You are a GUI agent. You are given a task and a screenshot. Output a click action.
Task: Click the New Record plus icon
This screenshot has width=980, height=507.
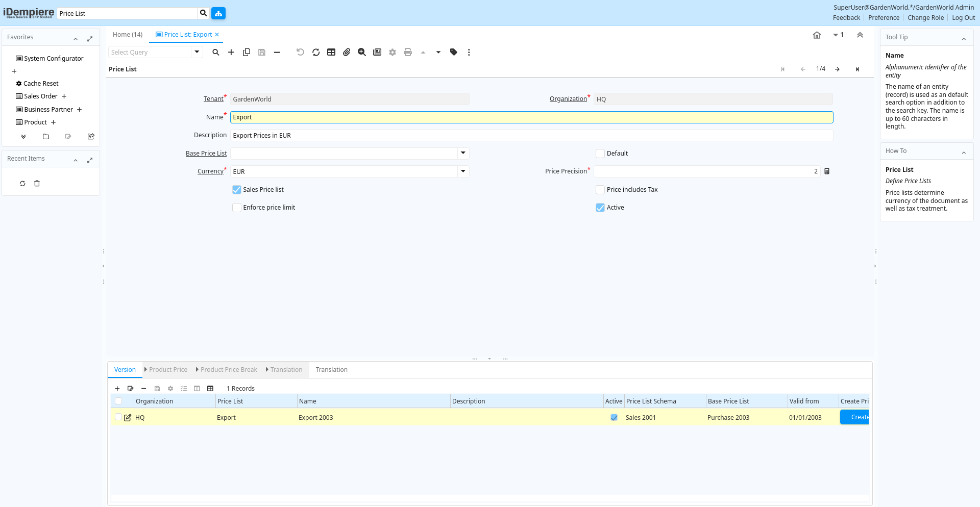coord(231,52)
